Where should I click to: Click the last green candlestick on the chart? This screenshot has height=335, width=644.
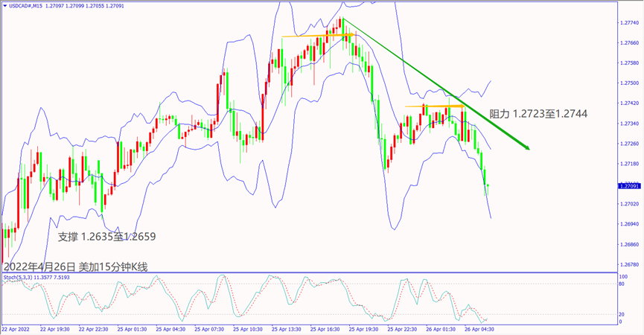point(486,186)
